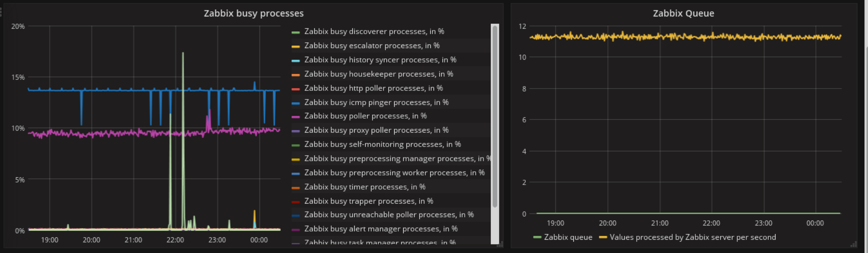
Task: Click the green self-monitoring series color icon
Action: pyautogui.click(x=296, y=145)
